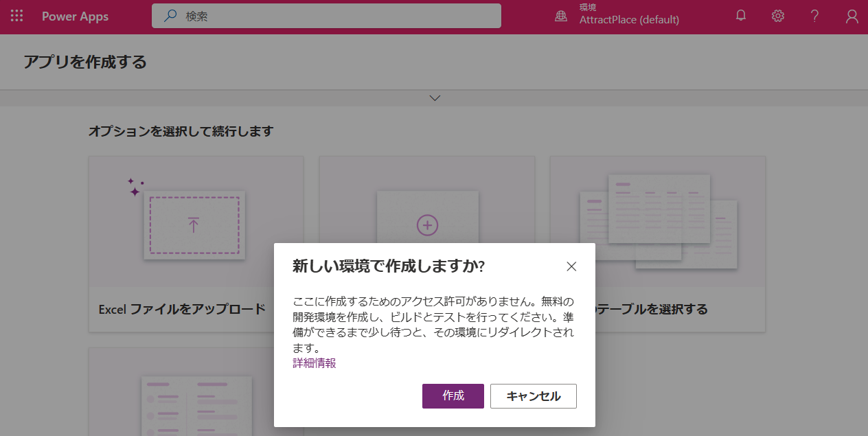Go to Power Apps home label
The height and width of the screenshot is (436, 868).
[74, 16]
